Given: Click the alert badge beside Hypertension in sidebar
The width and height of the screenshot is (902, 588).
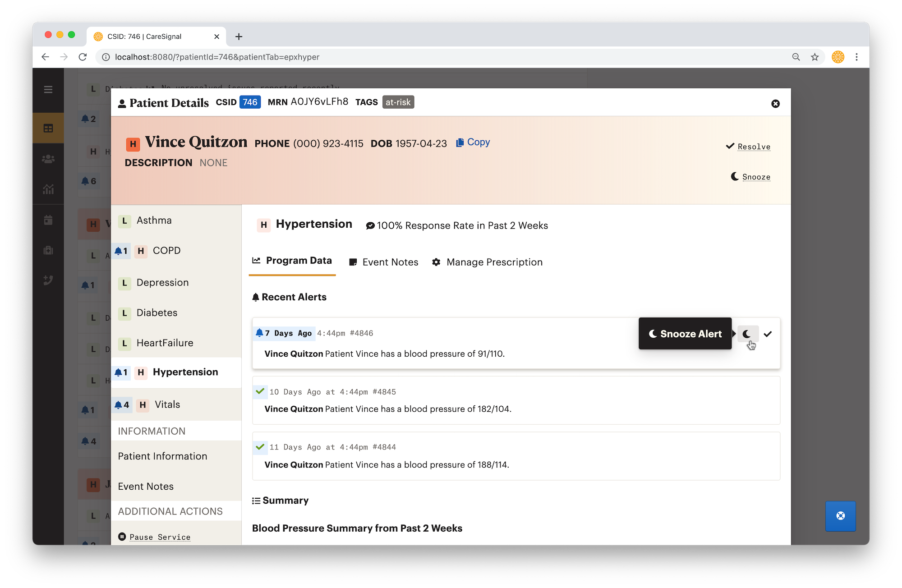Looking at the screenshot, I should (121, 372).
